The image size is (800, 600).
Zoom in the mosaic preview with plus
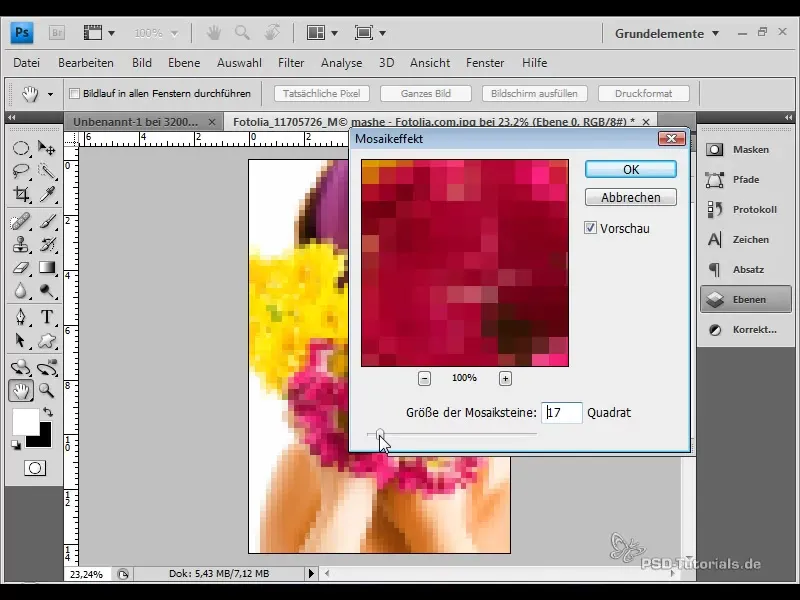(505, 379)
